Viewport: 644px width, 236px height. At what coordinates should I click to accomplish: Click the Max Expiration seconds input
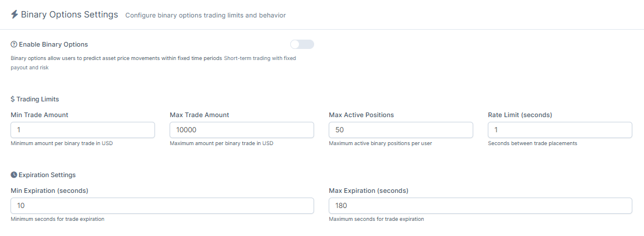point(480,206)
